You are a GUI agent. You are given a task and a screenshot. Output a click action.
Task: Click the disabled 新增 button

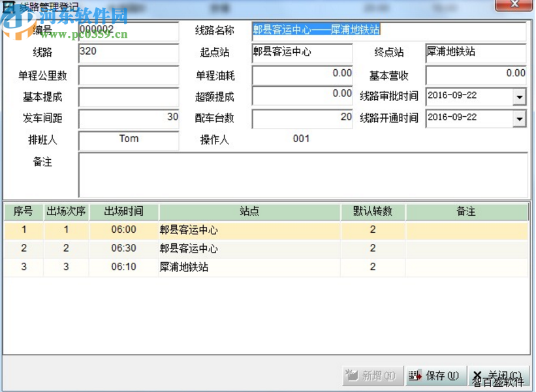click(371, 376)
